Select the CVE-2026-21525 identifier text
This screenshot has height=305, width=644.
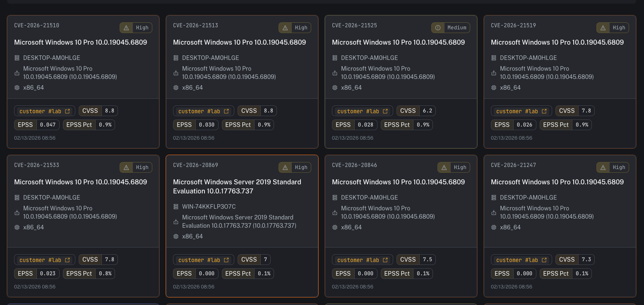354,25
